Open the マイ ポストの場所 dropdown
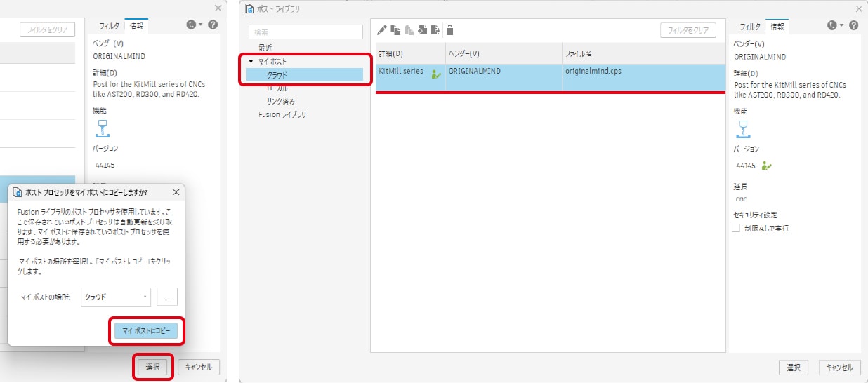868x383 pixels. click(x=117, y=297)
